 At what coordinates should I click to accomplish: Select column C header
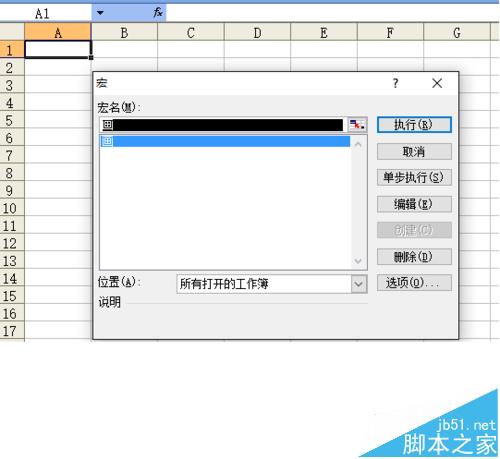[x=191, y=33]
